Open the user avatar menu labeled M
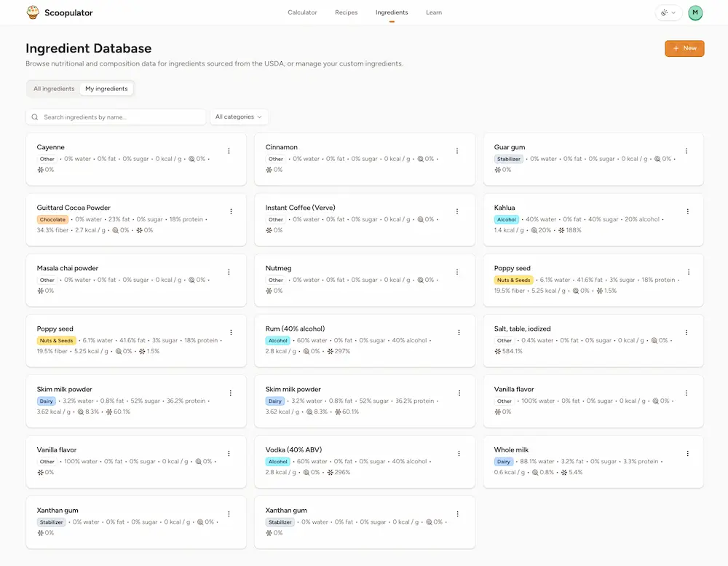 695,12
